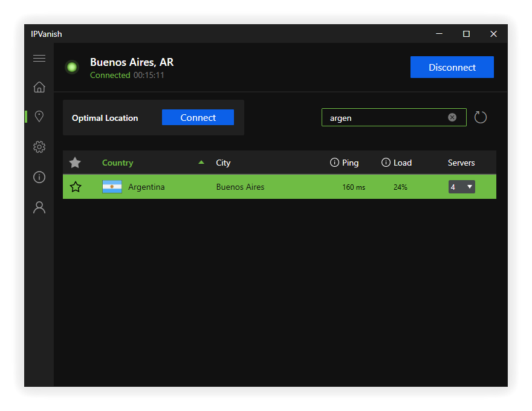Sort list by Load column
Screen dimensions: 532x411
(x=403, y=163)
